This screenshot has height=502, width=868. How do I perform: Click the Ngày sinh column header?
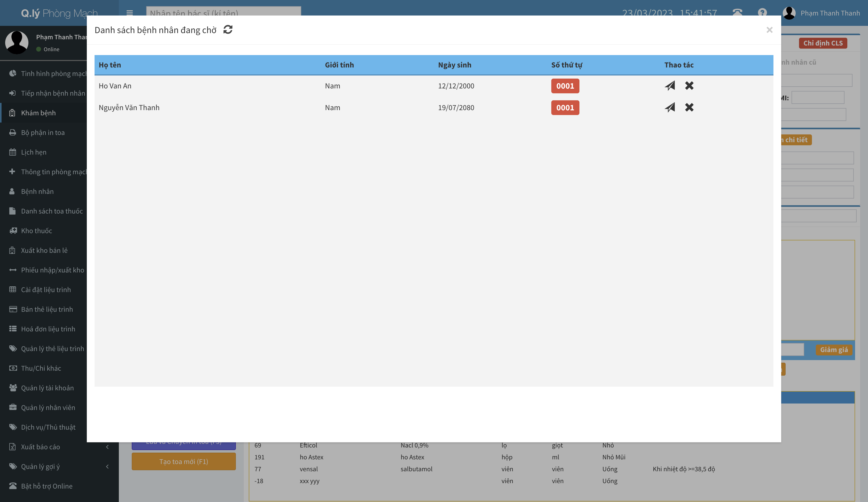455,65
